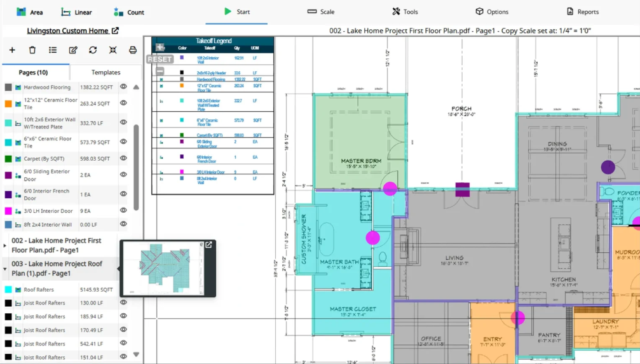This screenshot has width=640, height=364.
Task: Open the Reports menu
Action: pos(582,12)
